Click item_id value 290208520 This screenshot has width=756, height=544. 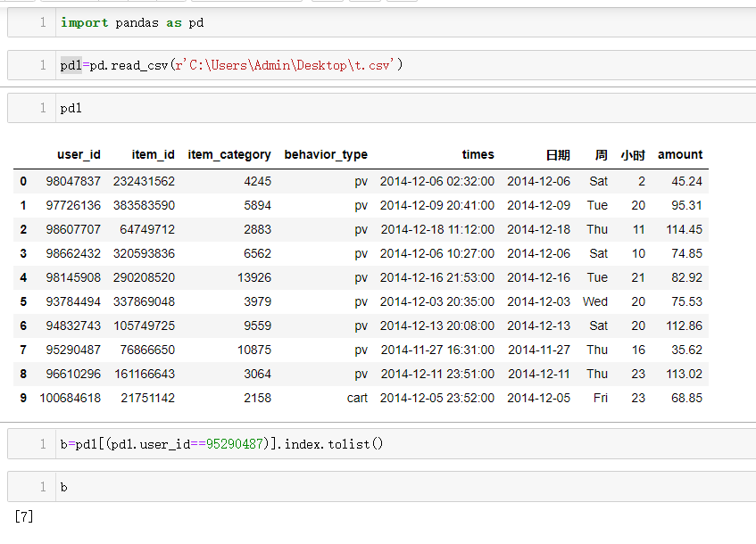pos(145,277)
